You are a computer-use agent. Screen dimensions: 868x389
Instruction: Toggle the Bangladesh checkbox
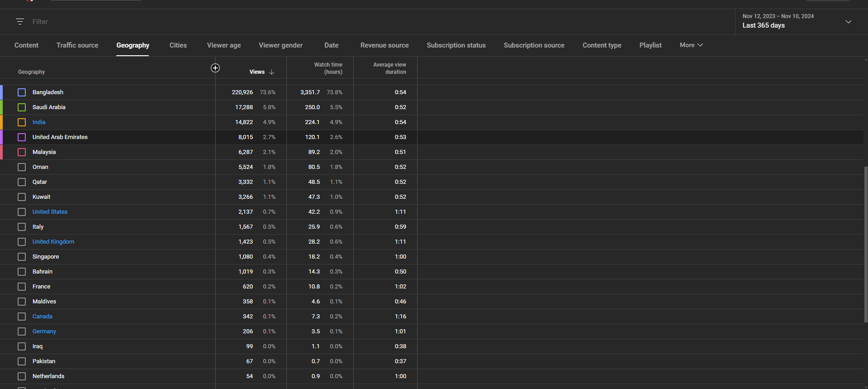click(x=22, y=92)
